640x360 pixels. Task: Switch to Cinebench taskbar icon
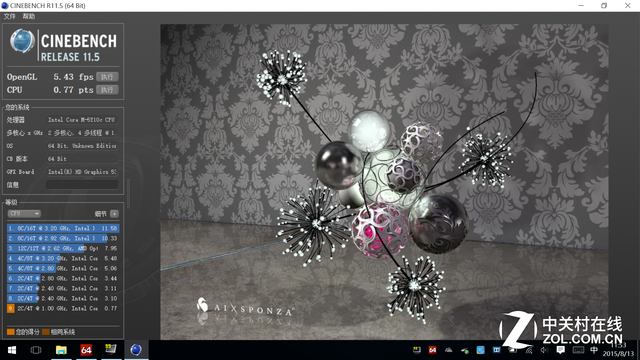click(136, 350)
